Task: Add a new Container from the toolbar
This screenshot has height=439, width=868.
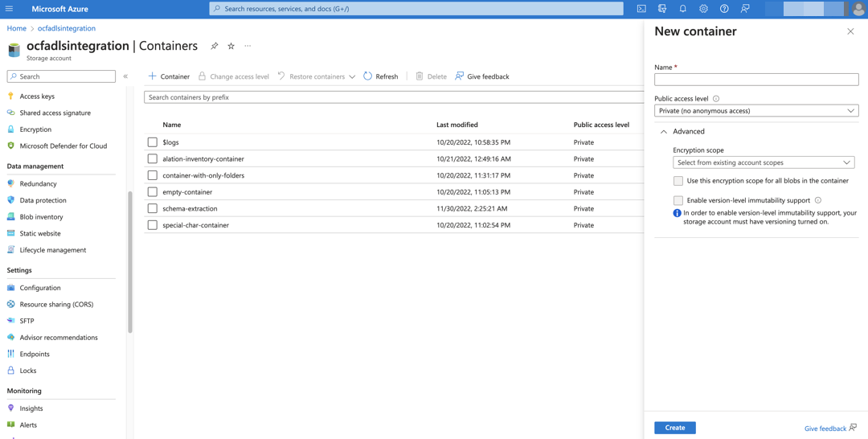Action: coord(170,76)
